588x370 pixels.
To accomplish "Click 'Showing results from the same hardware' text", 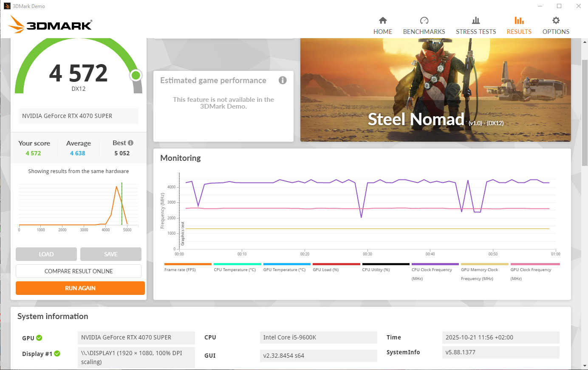I will [x=79, y=171].
